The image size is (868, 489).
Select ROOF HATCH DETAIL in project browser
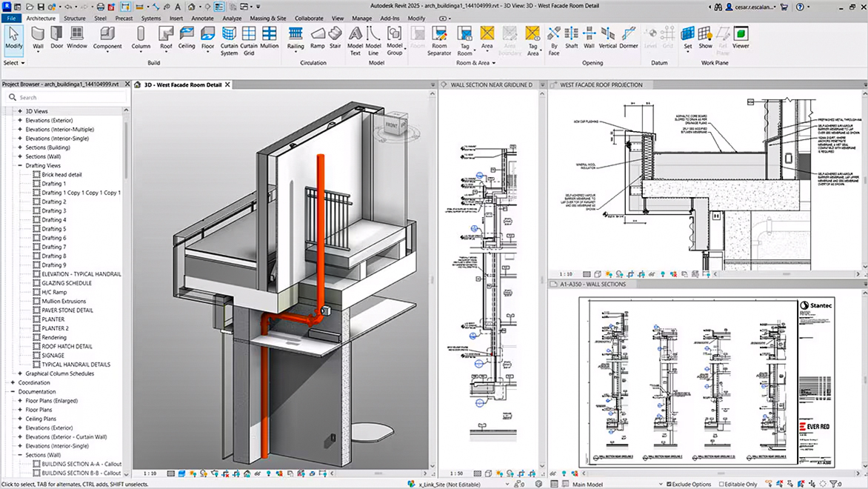67,346
